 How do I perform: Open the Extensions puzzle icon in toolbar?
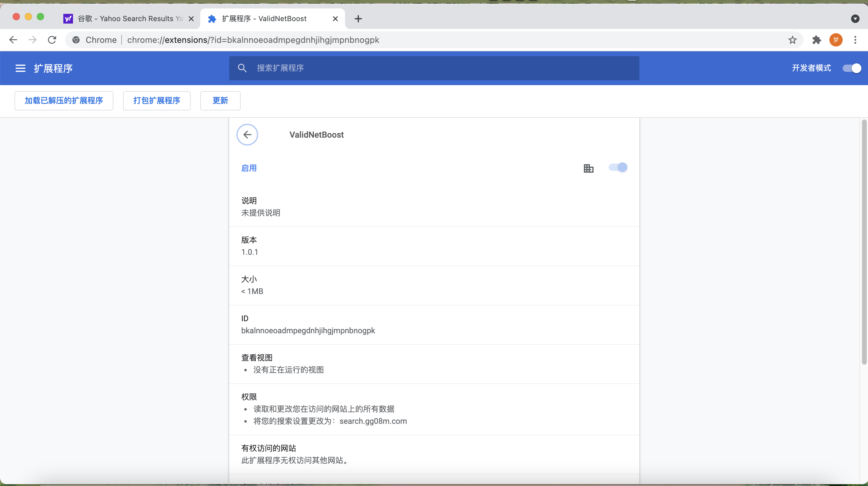click(x=816, y=40)
